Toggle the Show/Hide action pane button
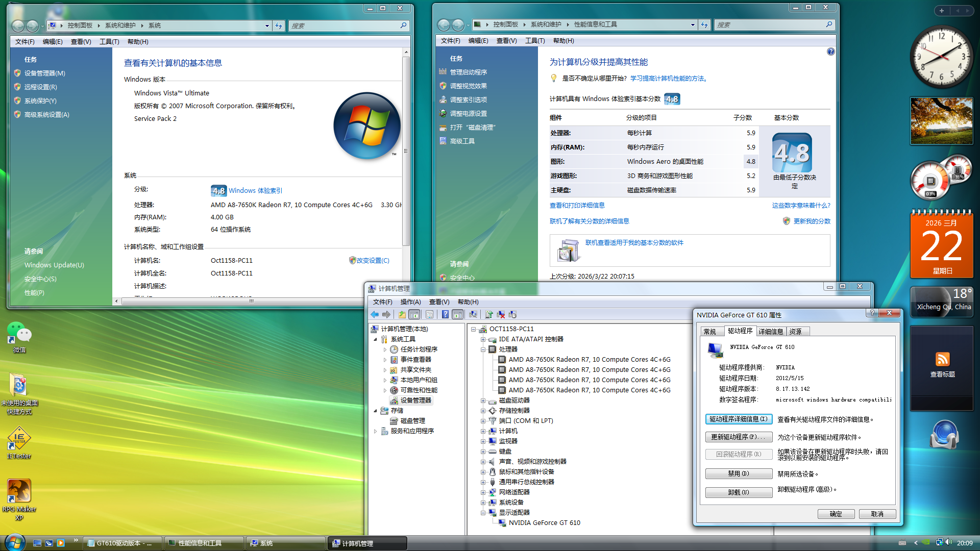The image size is (980, 551). (x=458, y=314)
